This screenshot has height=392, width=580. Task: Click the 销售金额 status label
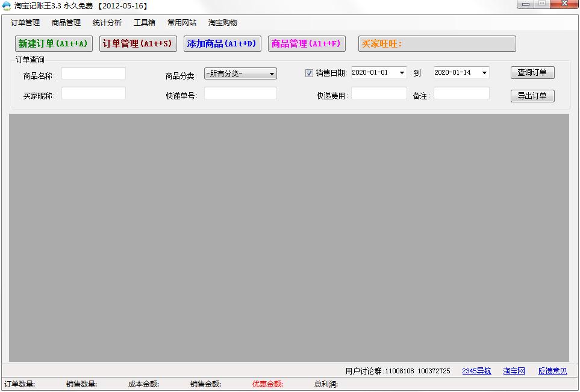[x=205, y=384]
